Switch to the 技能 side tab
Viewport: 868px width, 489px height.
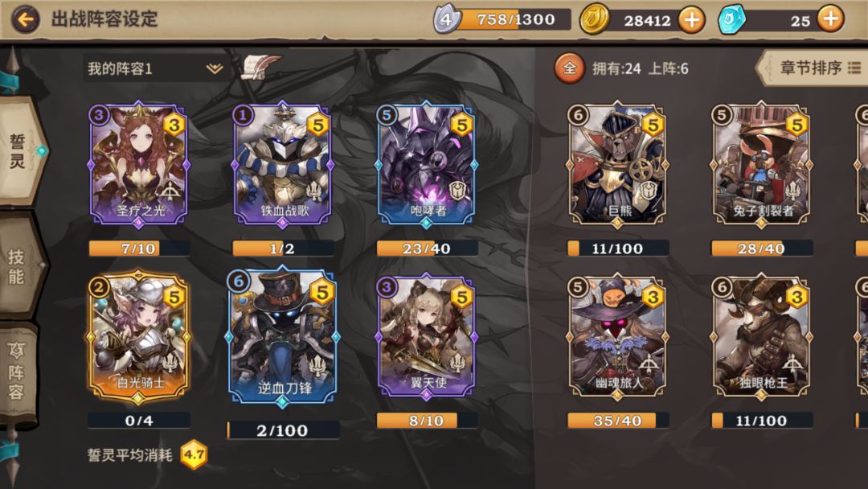[x=18, y=266]
